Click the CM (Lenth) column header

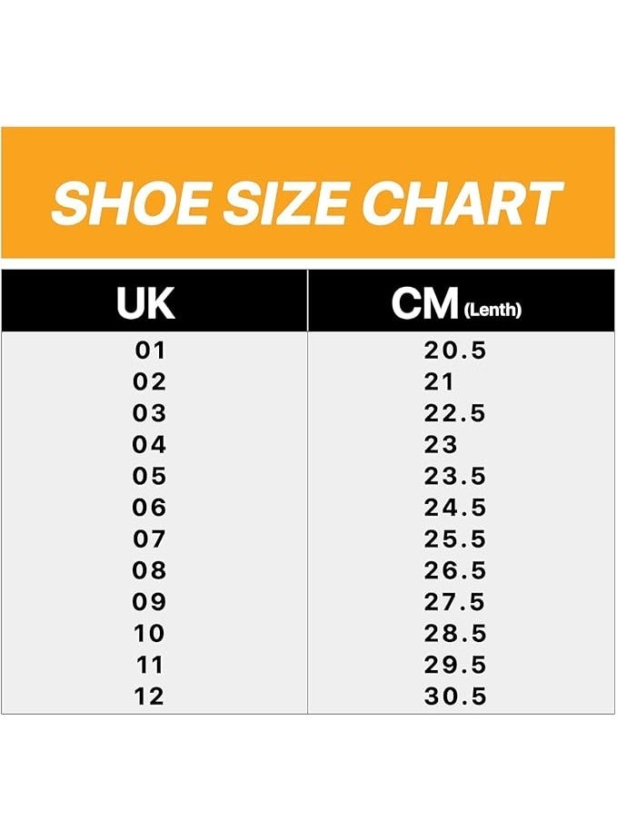456,305
